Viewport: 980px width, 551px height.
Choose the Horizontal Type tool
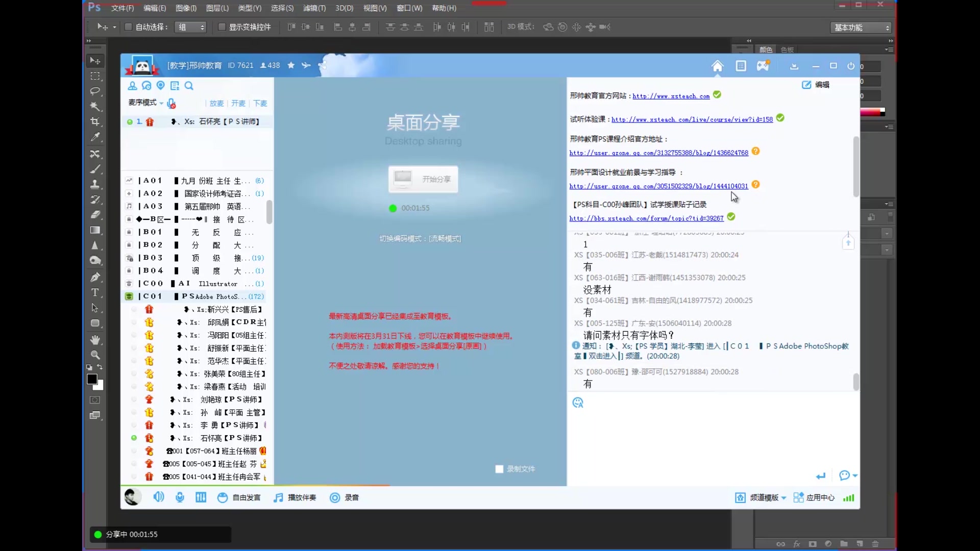coord(95,292)
